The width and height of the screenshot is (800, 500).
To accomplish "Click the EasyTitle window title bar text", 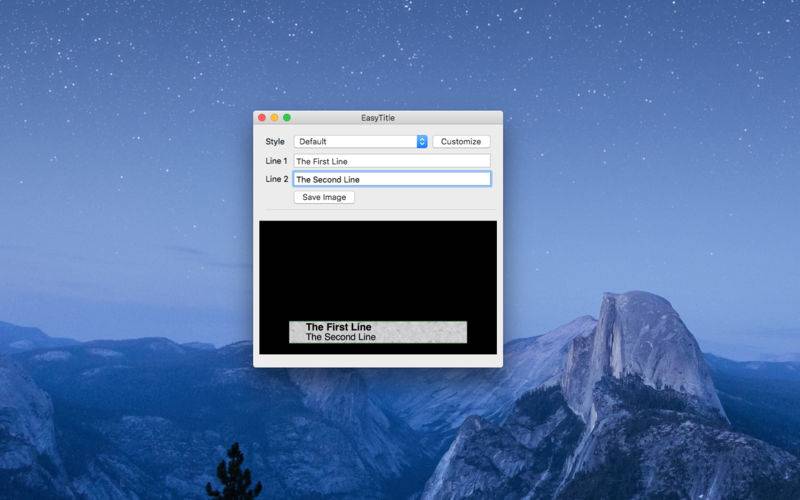I will [x=378, y=118].
